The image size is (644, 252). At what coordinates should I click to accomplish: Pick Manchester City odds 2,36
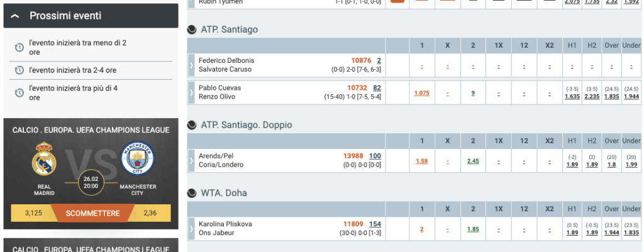[x=151, y=214]
